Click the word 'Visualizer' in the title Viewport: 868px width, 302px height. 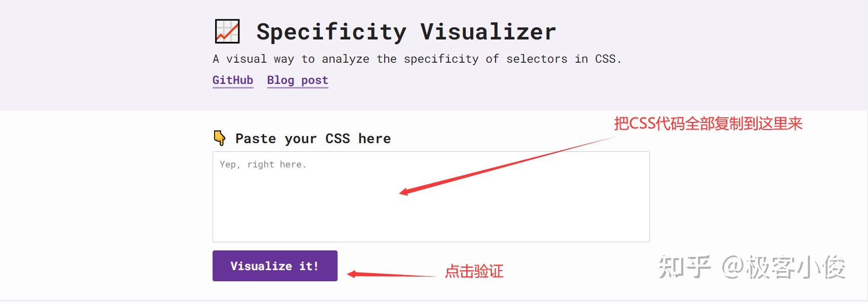coord(488,31)
